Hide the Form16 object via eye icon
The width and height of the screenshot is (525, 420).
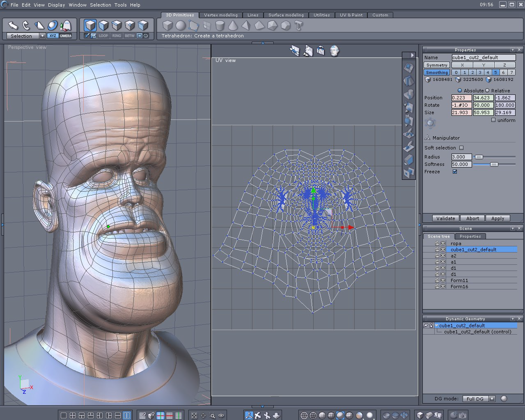pos(443,286)
